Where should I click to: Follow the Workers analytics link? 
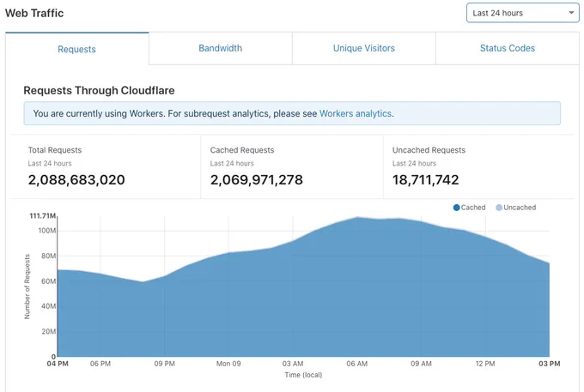click(356, 113)
